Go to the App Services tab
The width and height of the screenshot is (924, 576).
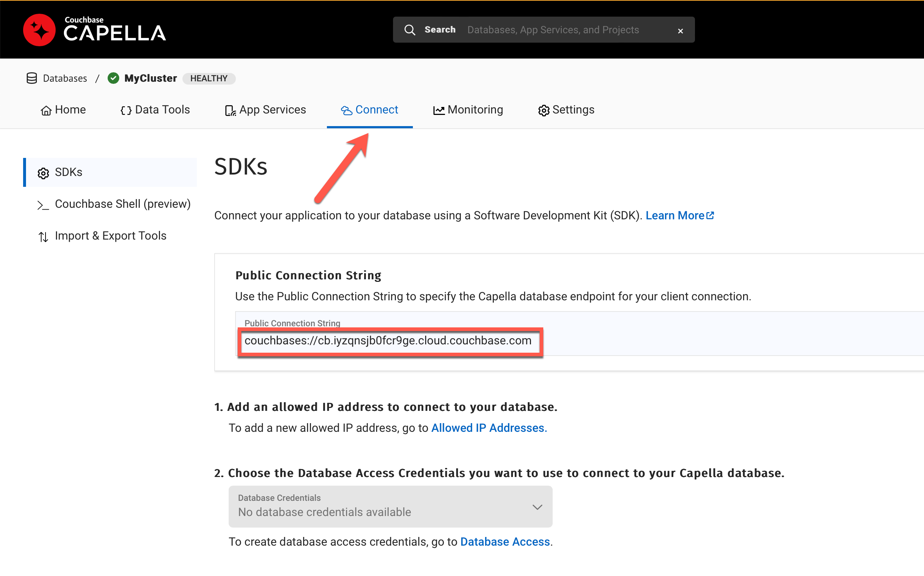pos(265,110)
